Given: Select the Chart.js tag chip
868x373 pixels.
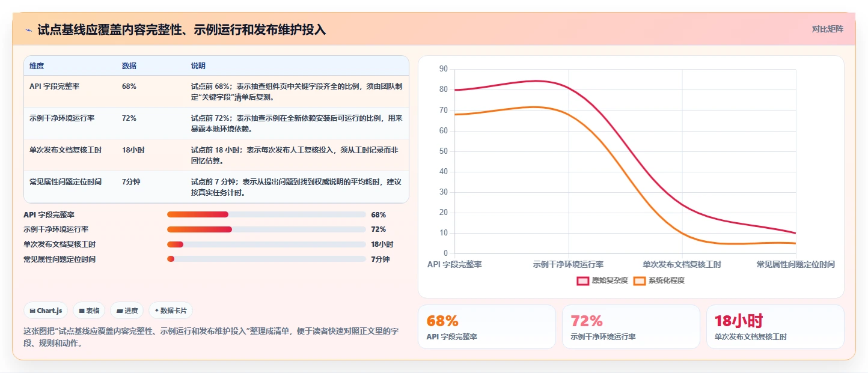Looking at the screenshot, I should click(46, 311).
